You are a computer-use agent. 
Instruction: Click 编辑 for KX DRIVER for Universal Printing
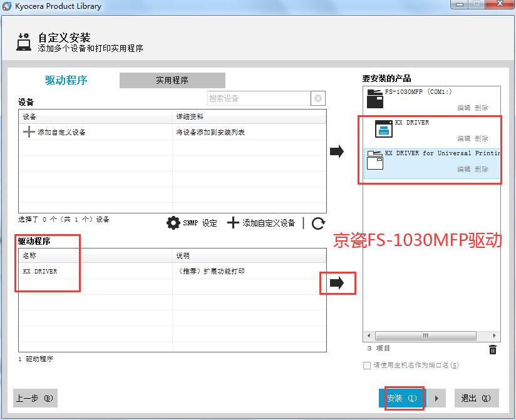point(463,169)
